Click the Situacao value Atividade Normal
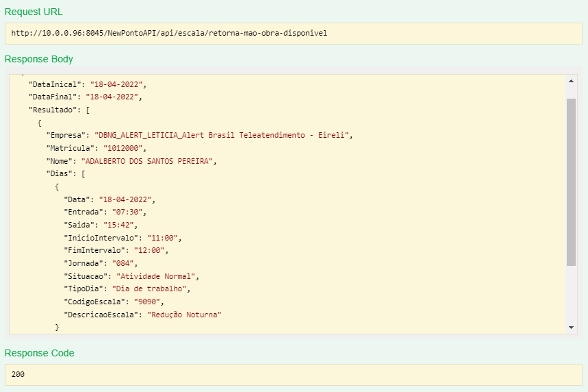Viewport: 588px width, 392px height. pos(157,276)
